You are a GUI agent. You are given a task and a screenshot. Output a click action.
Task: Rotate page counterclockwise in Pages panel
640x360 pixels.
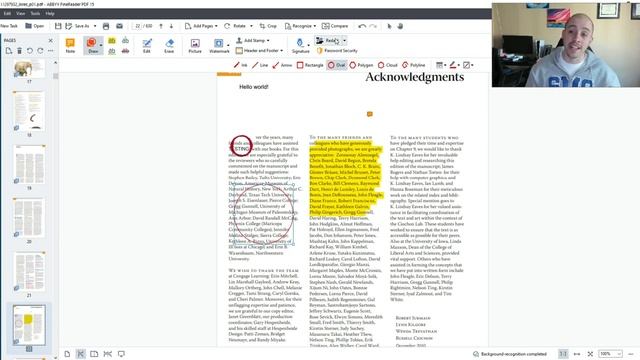point(30,51)
